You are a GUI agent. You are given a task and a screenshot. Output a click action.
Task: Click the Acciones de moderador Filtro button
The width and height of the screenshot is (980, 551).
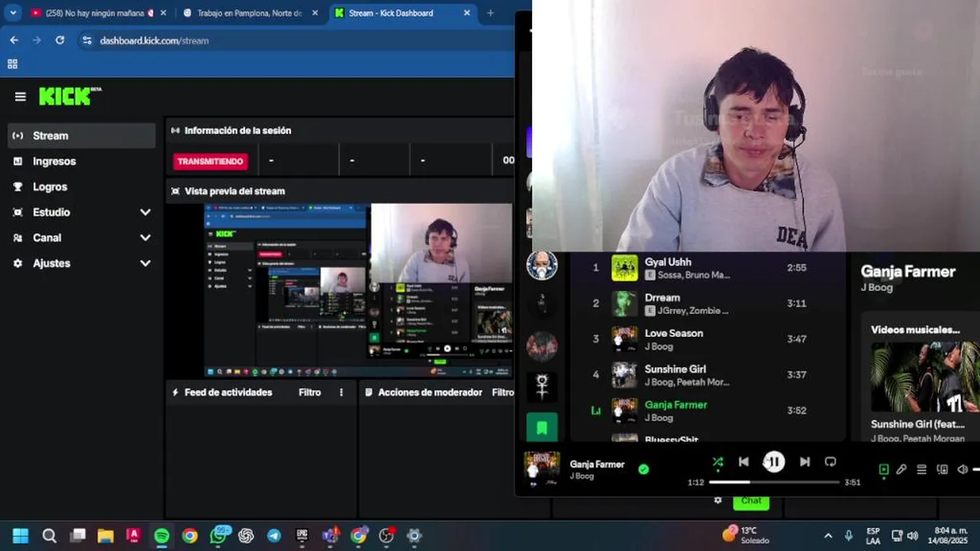pos(503,392)
